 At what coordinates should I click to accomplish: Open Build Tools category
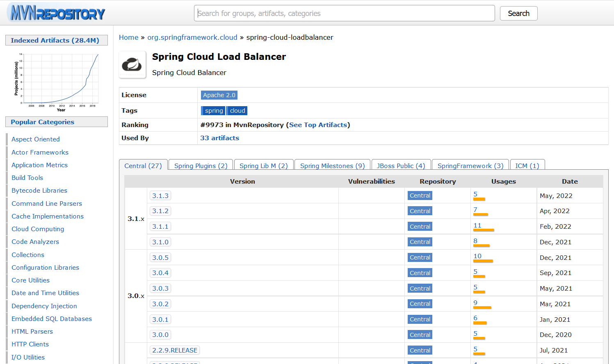pos(27,178)
